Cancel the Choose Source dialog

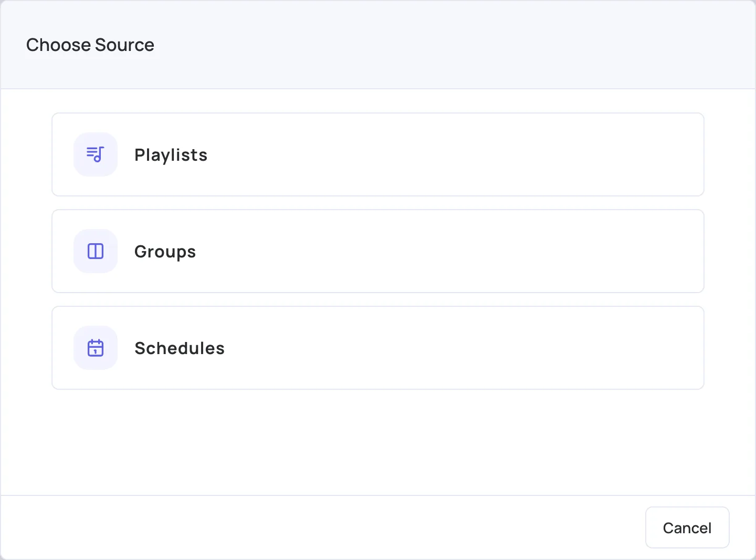point(687,527)
